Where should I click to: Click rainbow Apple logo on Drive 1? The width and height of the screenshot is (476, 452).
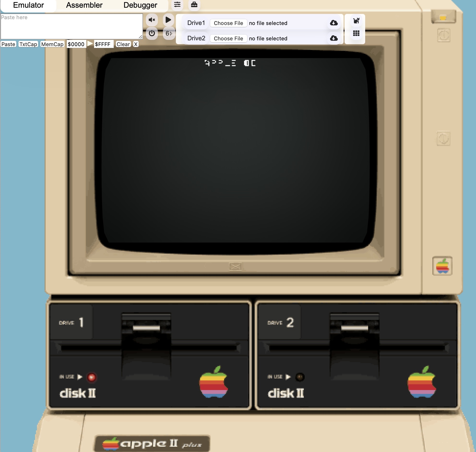[214, 382]
